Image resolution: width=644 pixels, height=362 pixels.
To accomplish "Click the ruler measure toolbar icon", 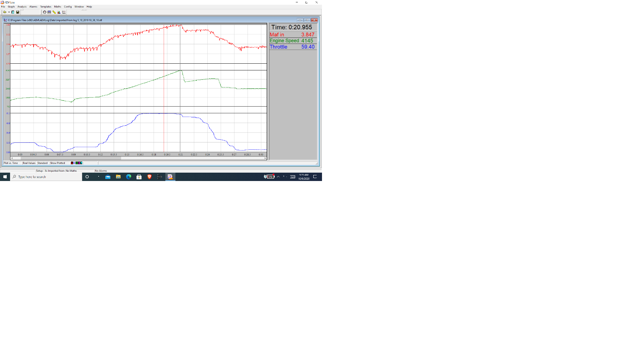I will click(x=54, y=12).
